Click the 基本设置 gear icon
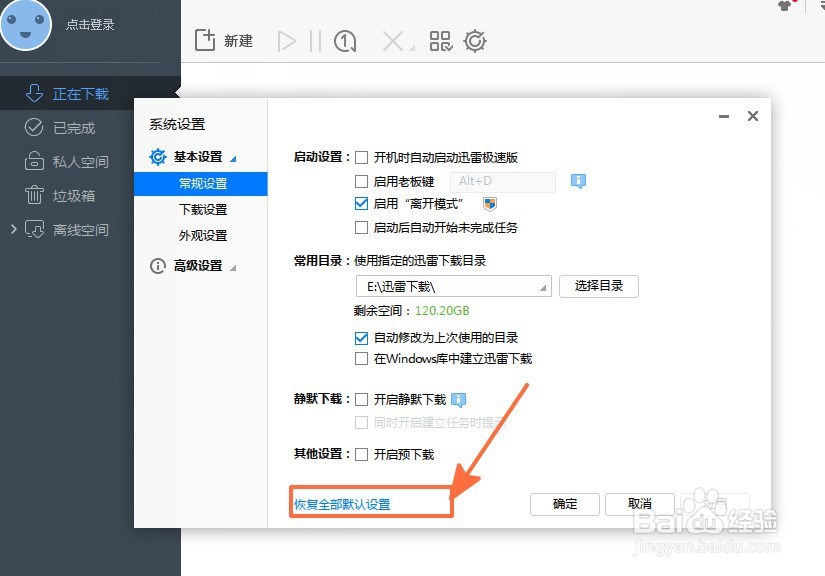The height and width of the screenshot is (576, 825). coord(158,157)
